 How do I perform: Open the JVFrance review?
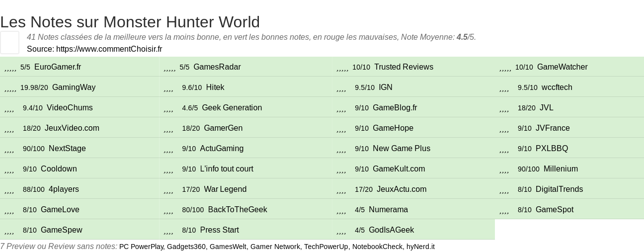553,128
